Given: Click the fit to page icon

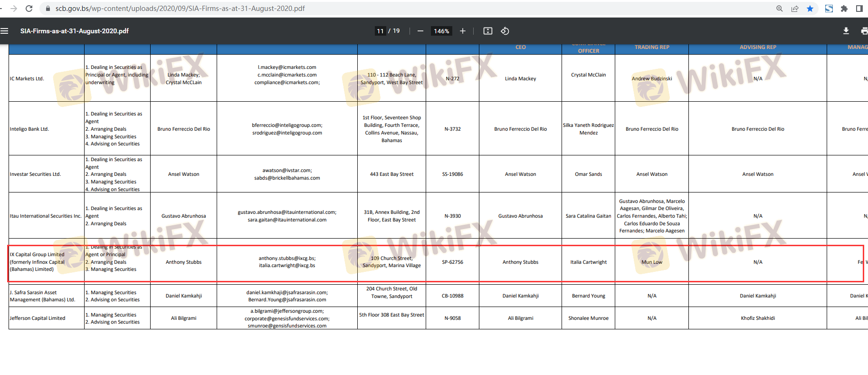Looking at the screenshot, I should (487, 31).
